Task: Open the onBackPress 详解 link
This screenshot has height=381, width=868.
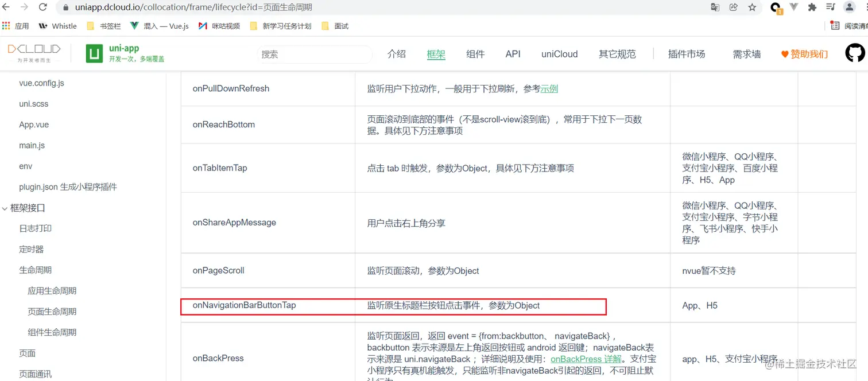Action: point(586,359)
